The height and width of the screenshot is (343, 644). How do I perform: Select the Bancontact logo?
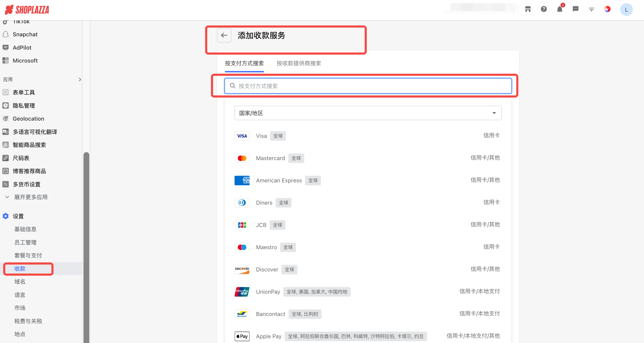242,314
